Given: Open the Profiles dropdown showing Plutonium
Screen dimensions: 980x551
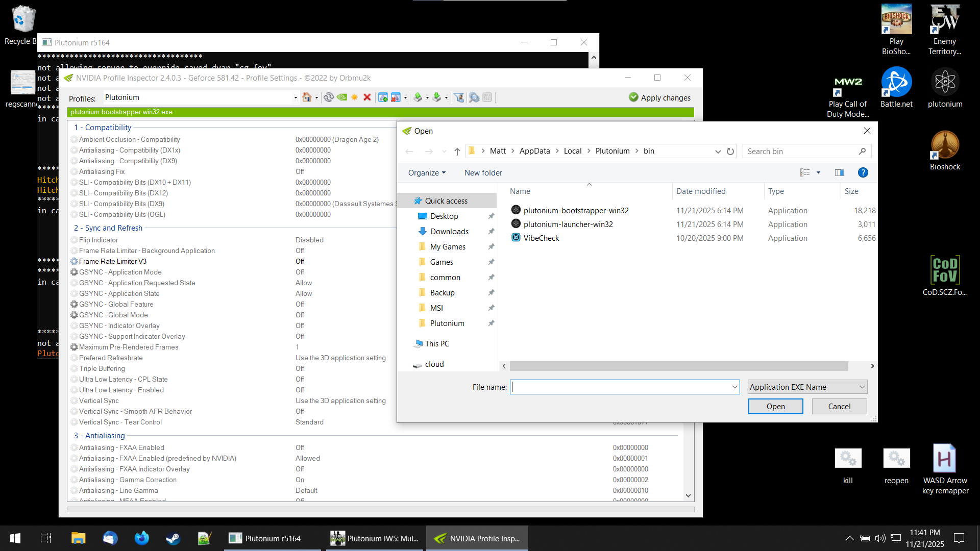Looking at the screenshot, I should tap(295, 97).
